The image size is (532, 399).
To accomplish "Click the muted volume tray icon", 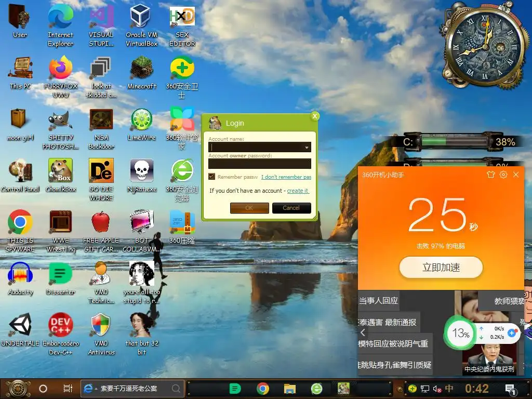I will click(437, 389).
